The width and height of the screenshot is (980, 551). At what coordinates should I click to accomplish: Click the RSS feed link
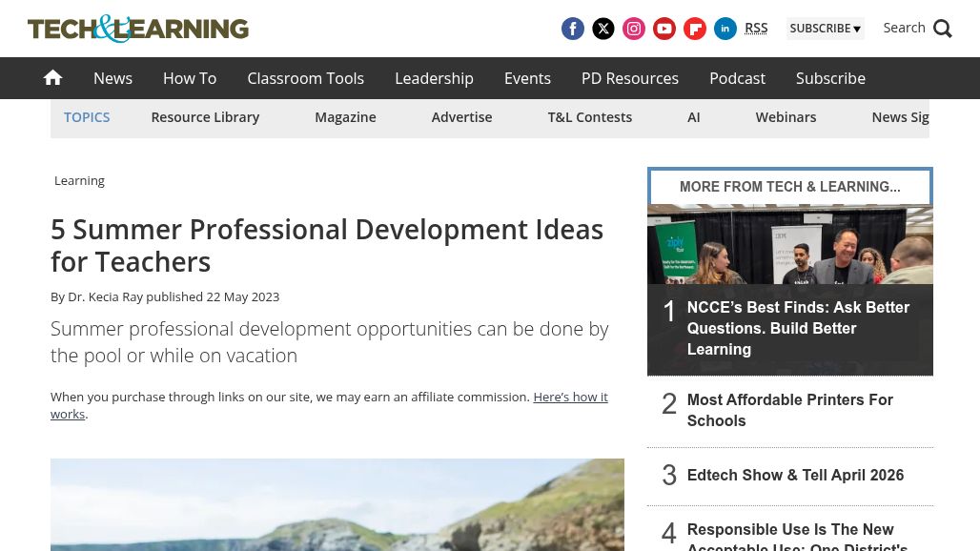coord(756,28)
